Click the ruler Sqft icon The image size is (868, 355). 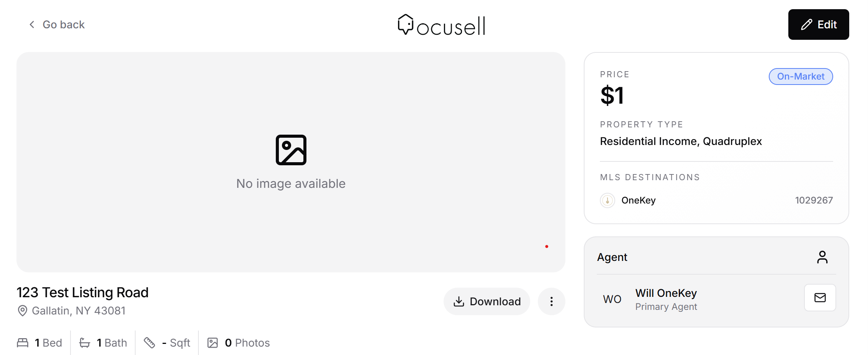[149, 343]
